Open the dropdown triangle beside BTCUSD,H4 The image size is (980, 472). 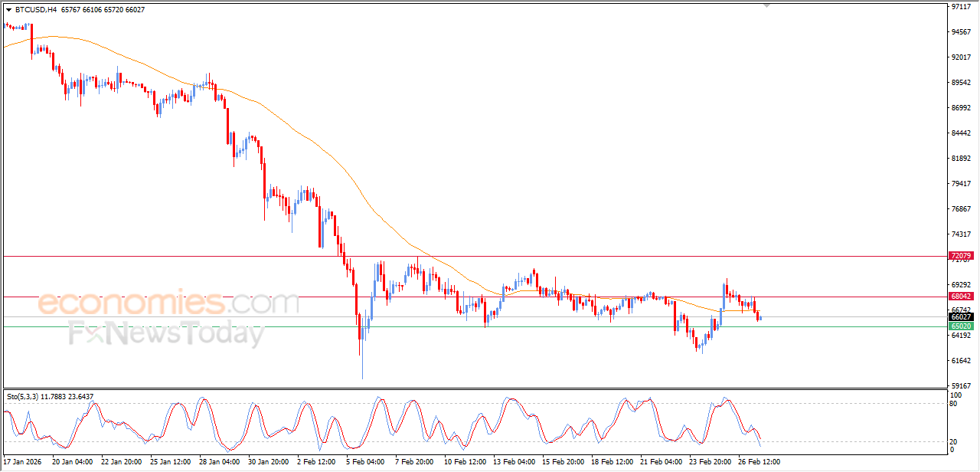(8, 10)
